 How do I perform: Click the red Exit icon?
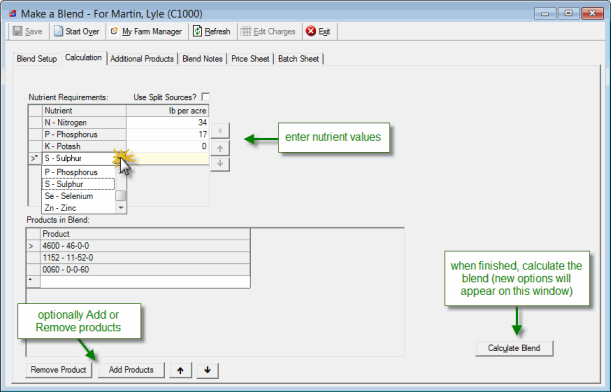(311, 31)
